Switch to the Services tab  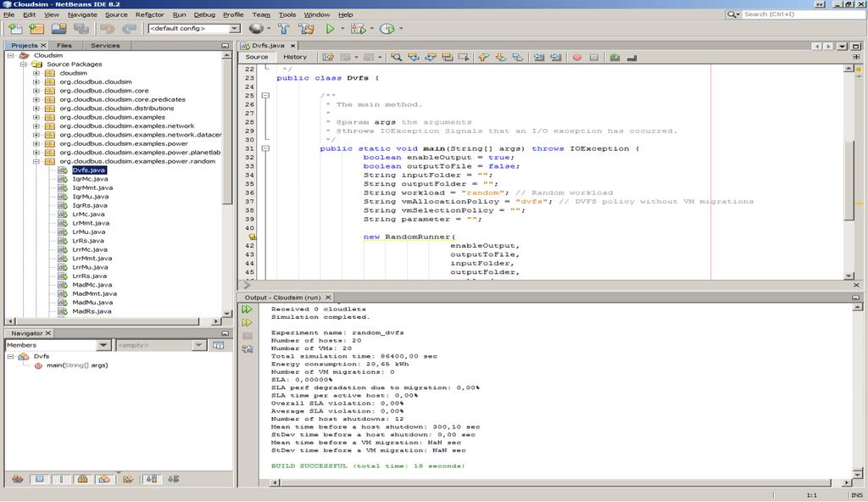(105, 46)
